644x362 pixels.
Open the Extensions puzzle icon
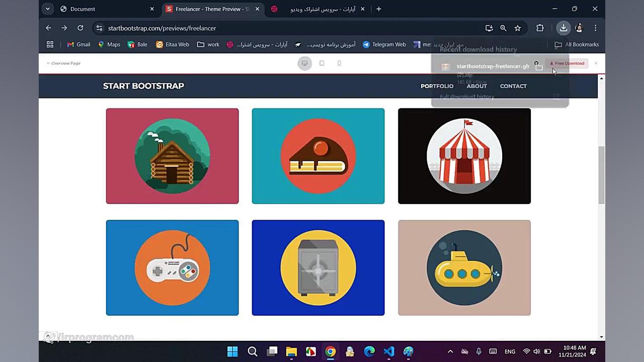pyautogui.click(x=540, y=28)
